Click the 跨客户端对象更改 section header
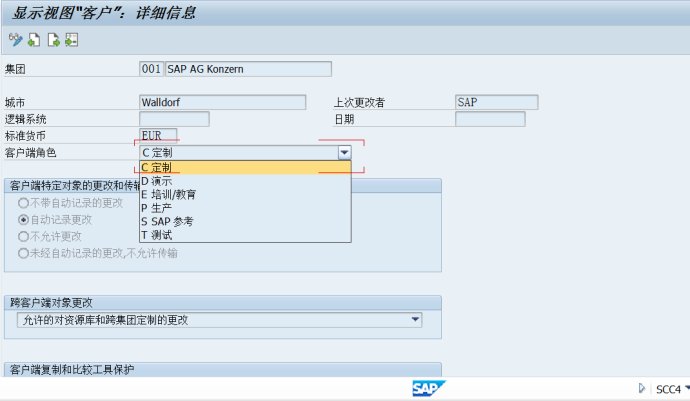Viewport: 690px width, 401px height. point(223,303)
